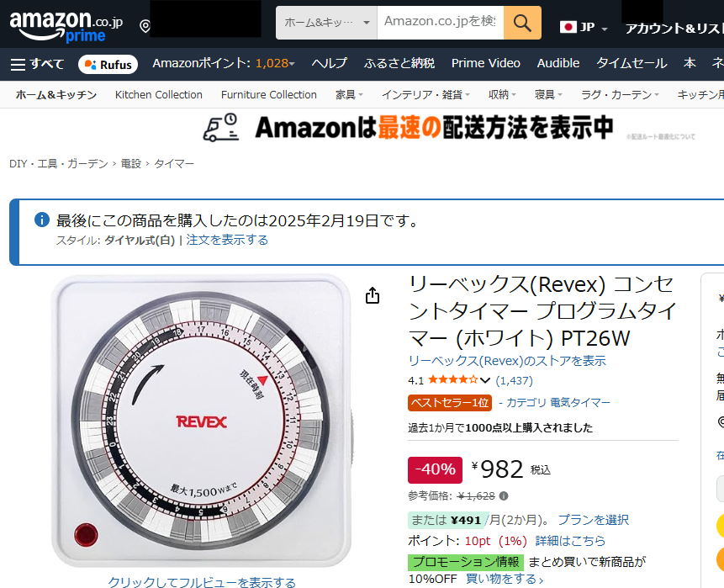The width and height of the screenshot is (724, 588).
Task: Open the Rufus assistant
Action: 108,64
